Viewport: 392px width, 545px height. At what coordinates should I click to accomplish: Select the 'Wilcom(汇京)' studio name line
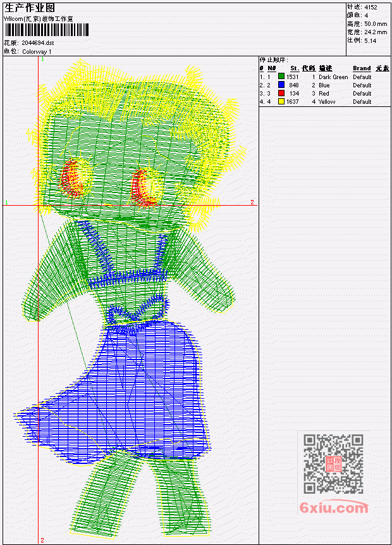click(38, 19)
